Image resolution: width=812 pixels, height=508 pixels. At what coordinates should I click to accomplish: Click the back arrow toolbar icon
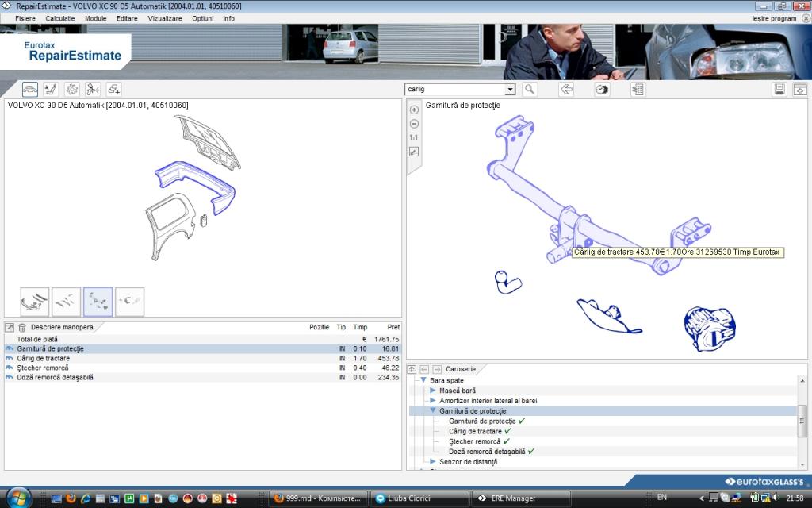coord(566,89)
